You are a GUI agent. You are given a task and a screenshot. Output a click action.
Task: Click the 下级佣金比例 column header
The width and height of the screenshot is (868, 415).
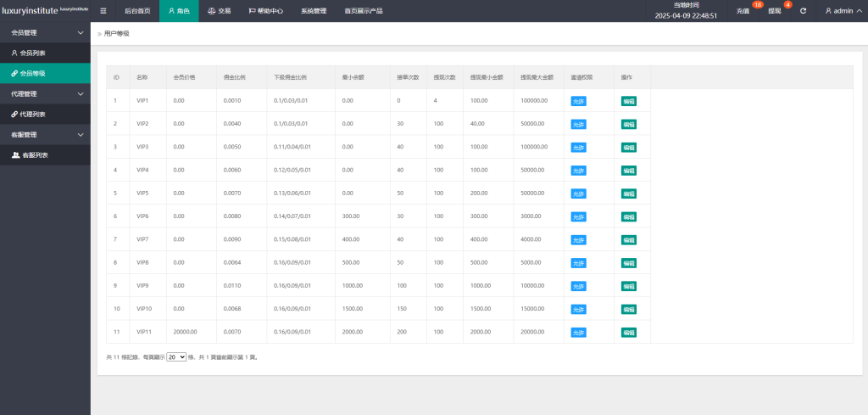tap(301, 77)
